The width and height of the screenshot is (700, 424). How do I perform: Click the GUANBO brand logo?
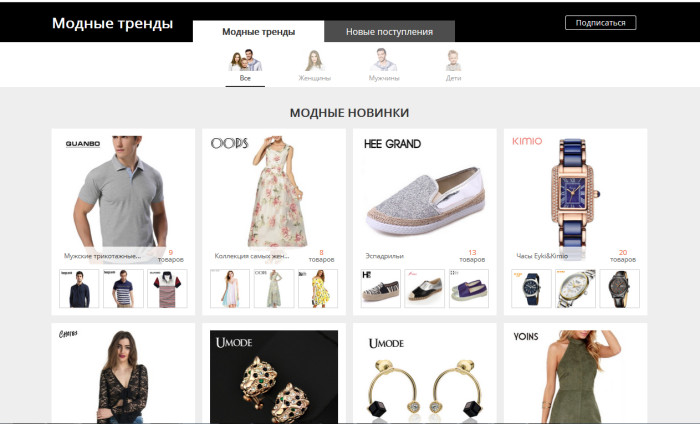pos(83,144)
